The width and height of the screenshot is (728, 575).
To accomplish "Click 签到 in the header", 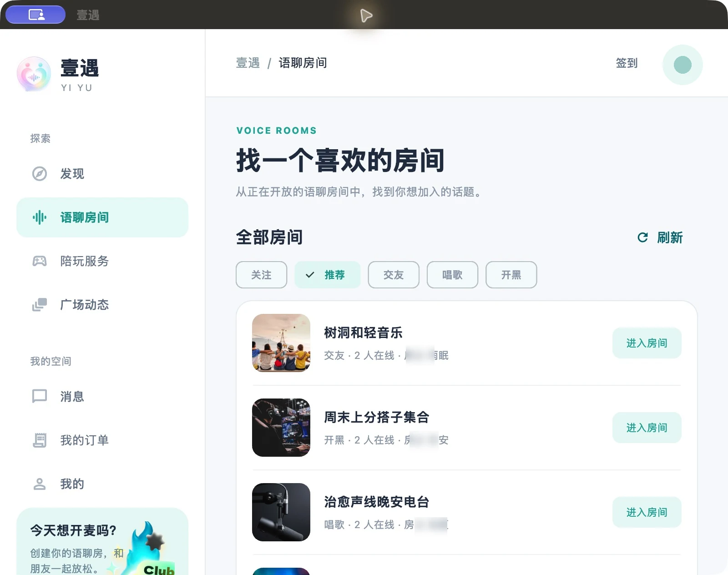I will [x=627, y=63].
